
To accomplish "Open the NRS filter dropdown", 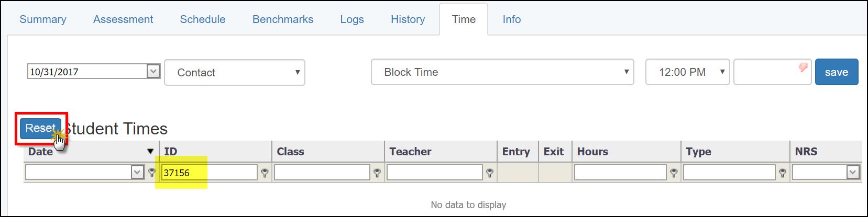I will [x=853, y=172].
